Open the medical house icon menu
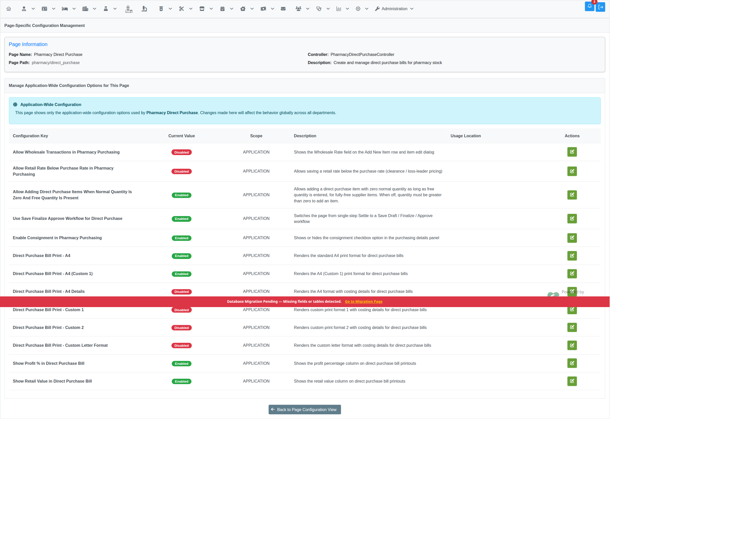Image resolution: width=756 pixels, height=559 pixels. pyautogui.click(x=243, y=9)
